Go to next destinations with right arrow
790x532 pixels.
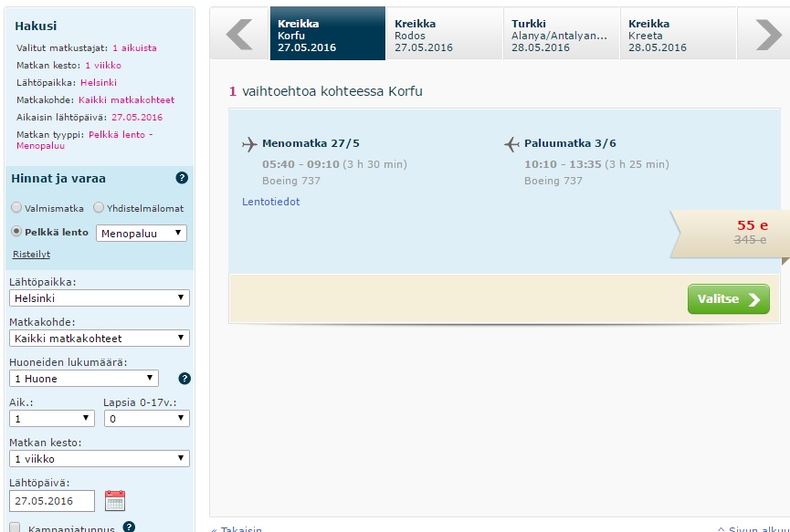coord(768,35)
